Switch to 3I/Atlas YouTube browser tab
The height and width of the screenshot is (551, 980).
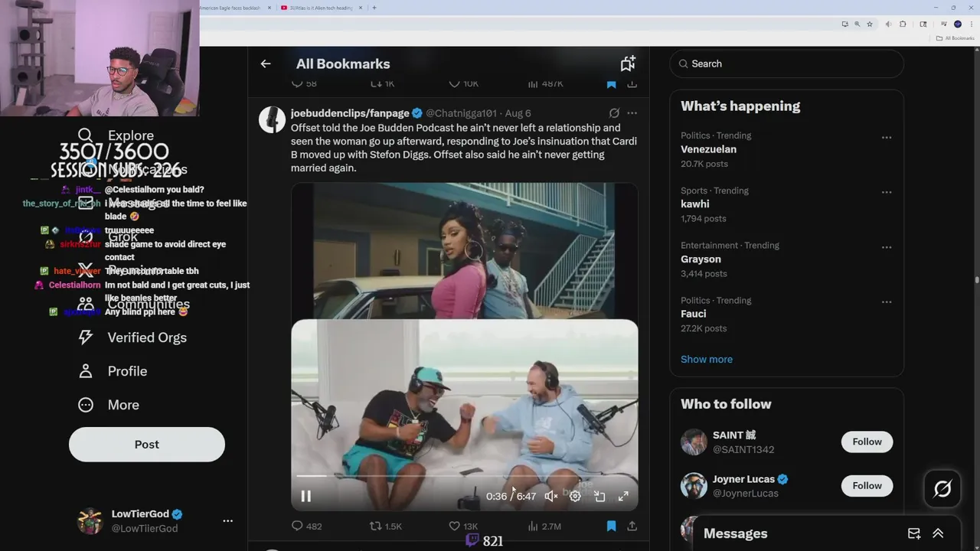pyautogui.click(x=321, y=8)
